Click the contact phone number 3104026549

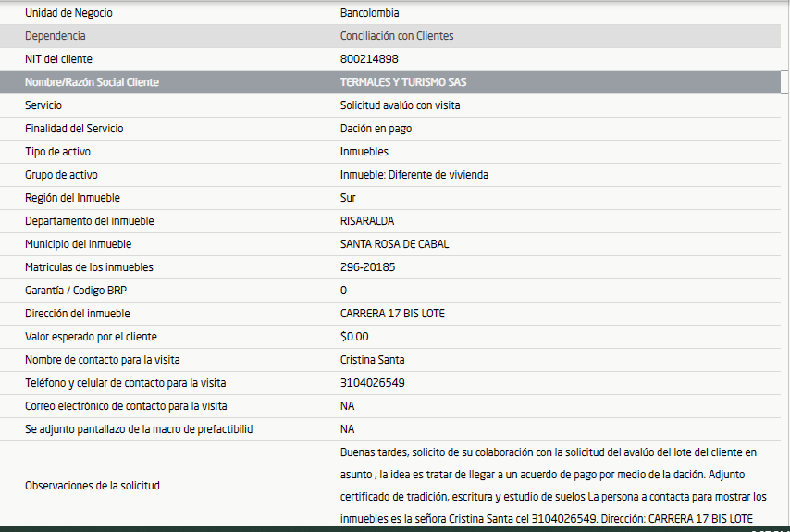372,383
